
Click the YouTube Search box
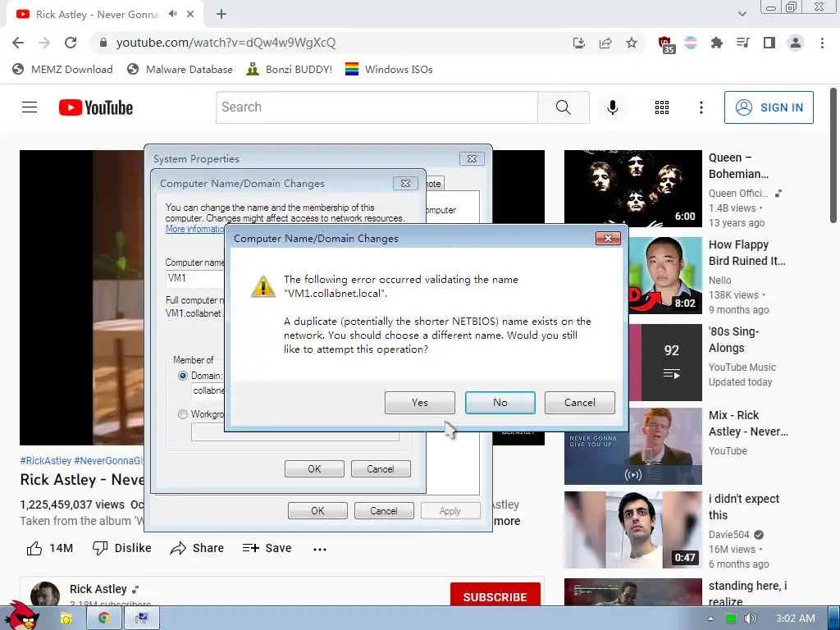tap(377, 107)
